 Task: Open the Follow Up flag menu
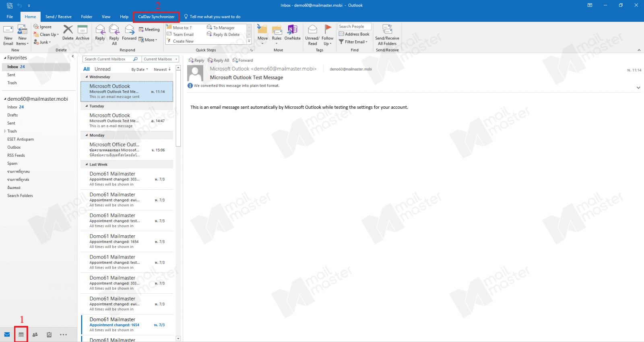point(328,35)
